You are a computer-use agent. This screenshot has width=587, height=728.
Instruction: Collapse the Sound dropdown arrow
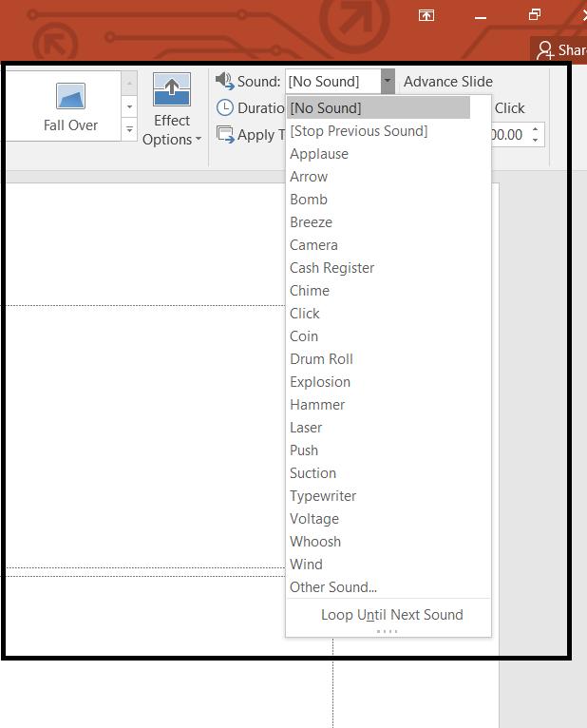click(x=388, y=81)
